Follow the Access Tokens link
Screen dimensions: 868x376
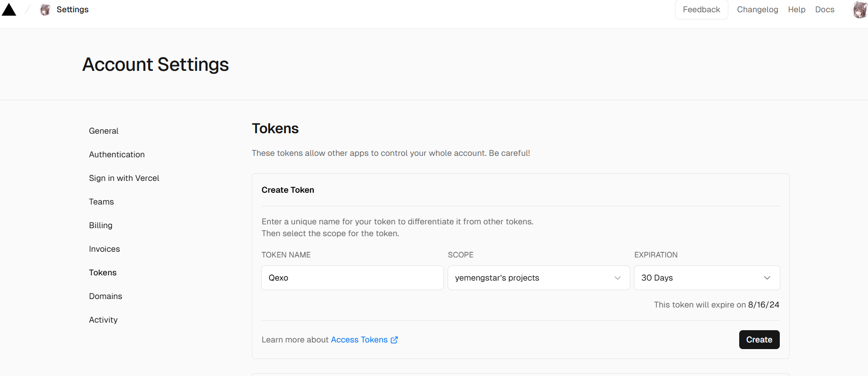click(x=359, y=340)
